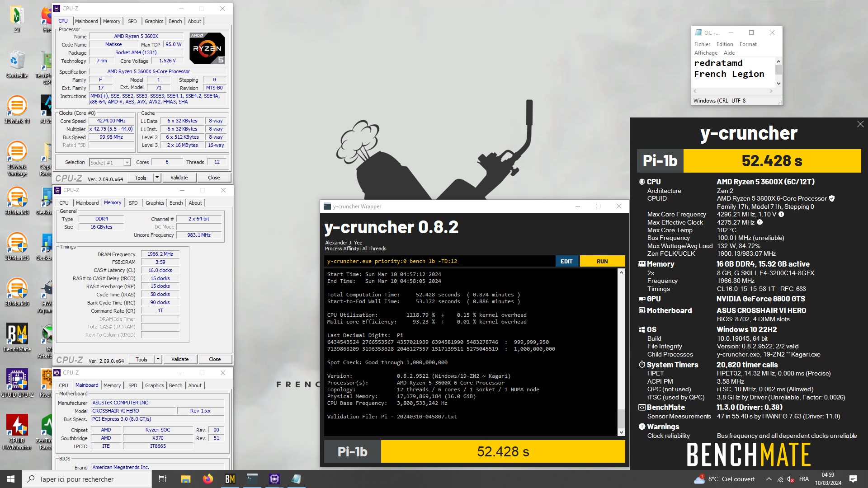This screenshot has width=868, height=488.
Task: Click the Ryzen 5 logo in CPU-Z
Action: tap(207, 48)
